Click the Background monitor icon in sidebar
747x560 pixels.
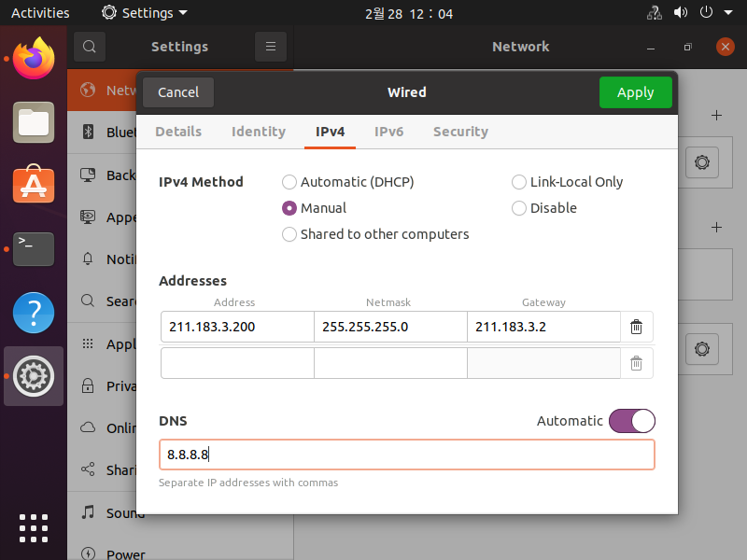coord(88,175)
